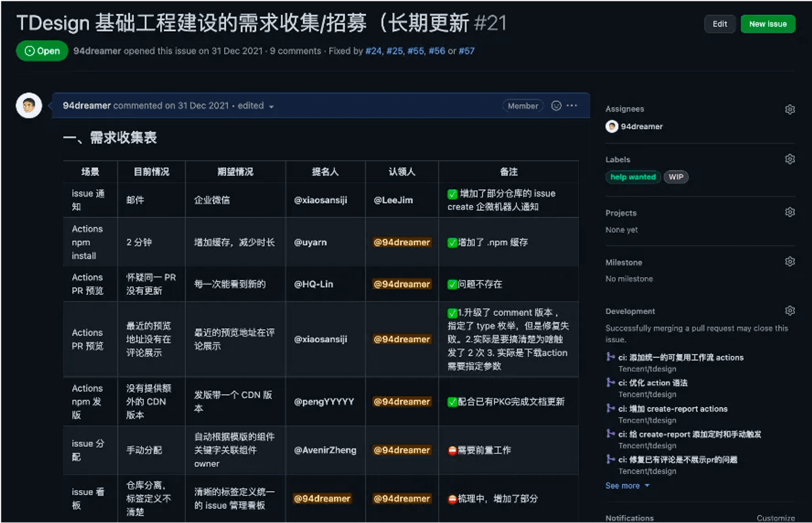Click 认领人 column header

coord(402,172)
